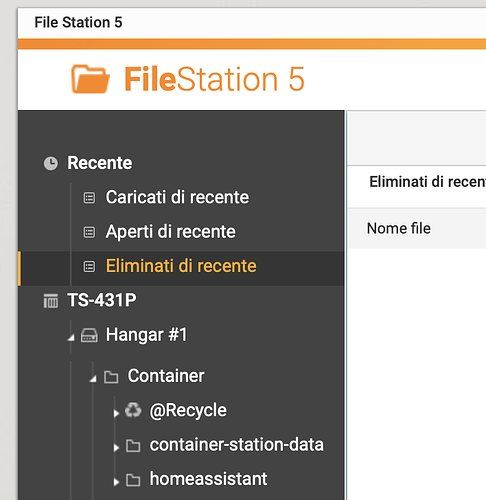Collapse the Container folder tree
Image resolution: width=486 pixels, height=500 pixels.
[x=93, y=379]
